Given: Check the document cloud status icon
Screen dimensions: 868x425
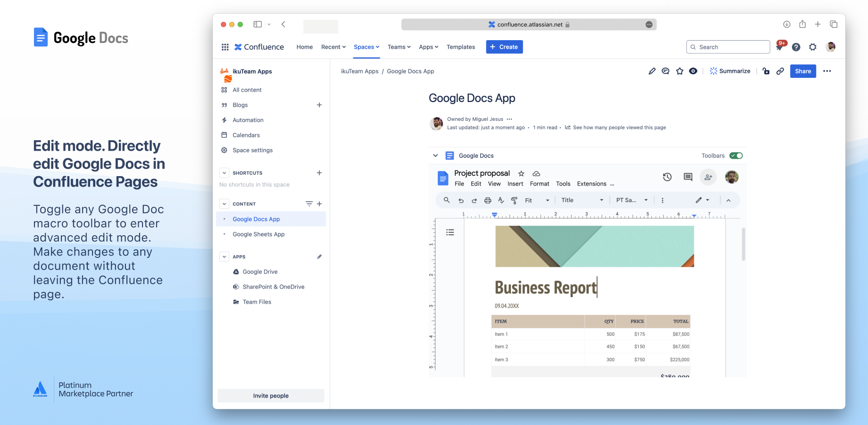Looking at the screenshot, I should click(x=536, y=173).
